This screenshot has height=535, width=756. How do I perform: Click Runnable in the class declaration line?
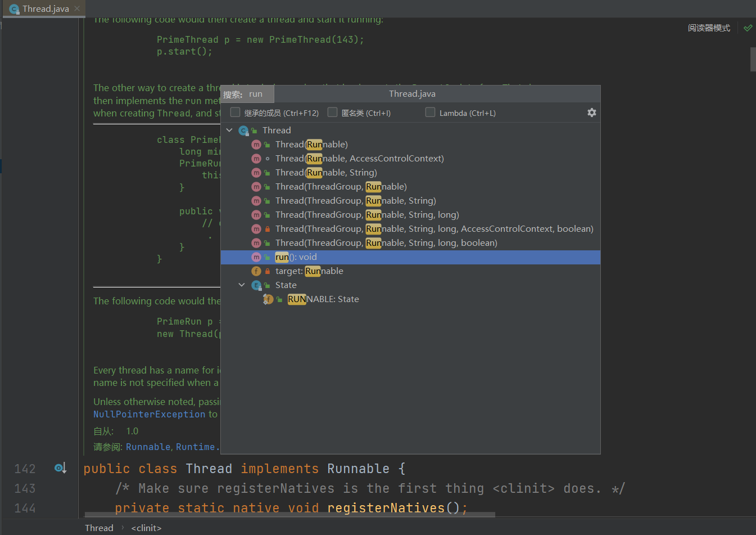click(x=358, y=469)
